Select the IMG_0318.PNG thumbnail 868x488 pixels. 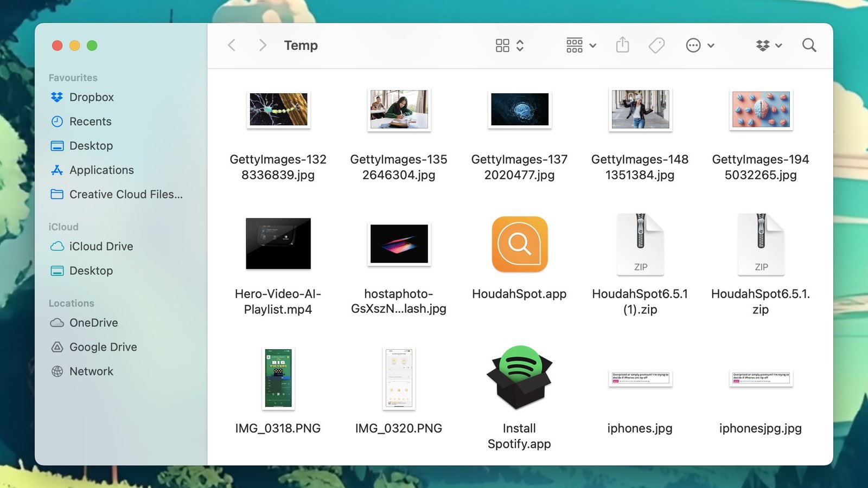(x=278, y=378)
